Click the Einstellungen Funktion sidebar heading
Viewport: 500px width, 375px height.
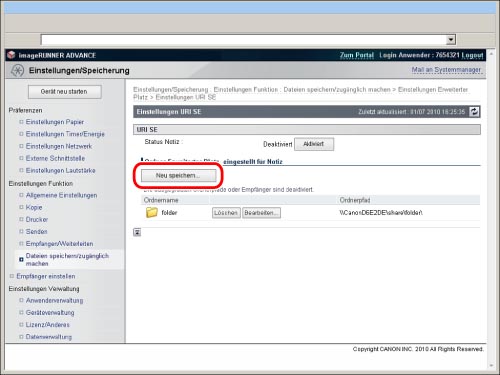[41, 183]
